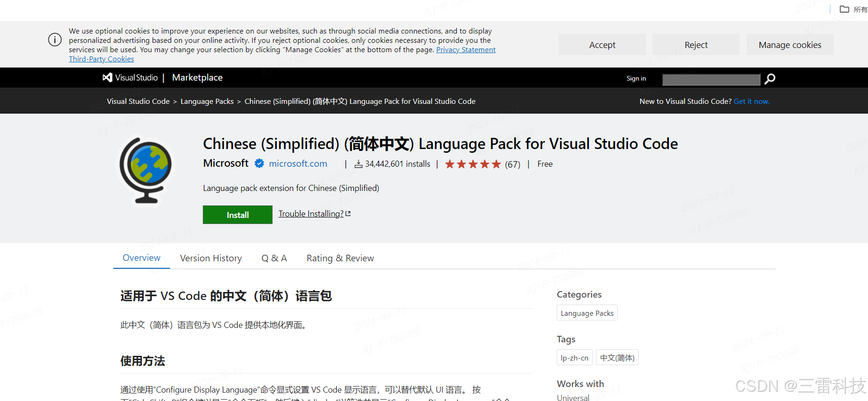
Task: Click the verified publisher badge icon
Action: 260,163
